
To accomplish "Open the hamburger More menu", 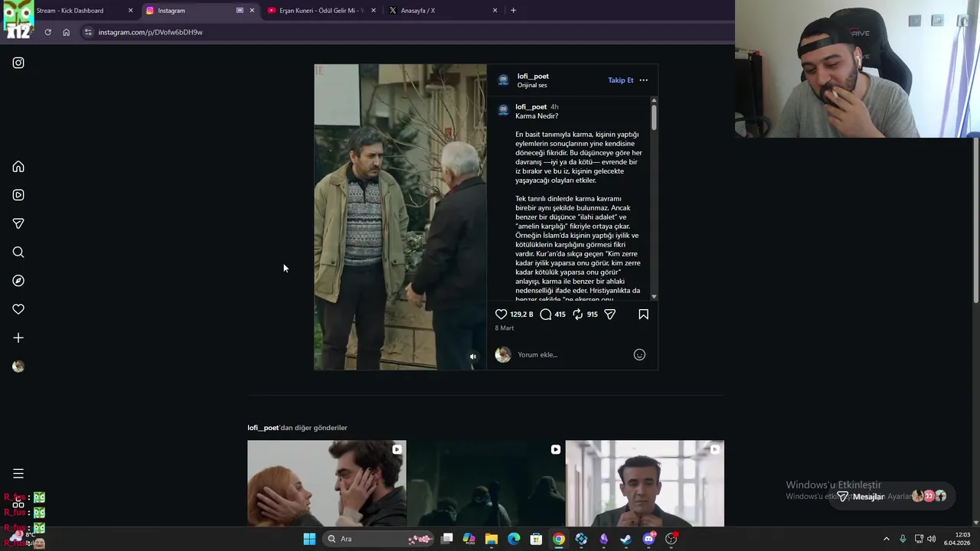I will point(18,474).
